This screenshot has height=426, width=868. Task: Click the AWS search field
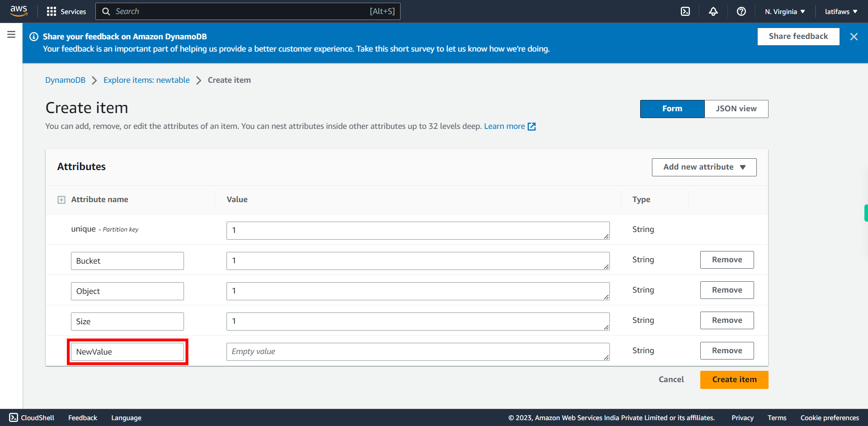point(248,11)
